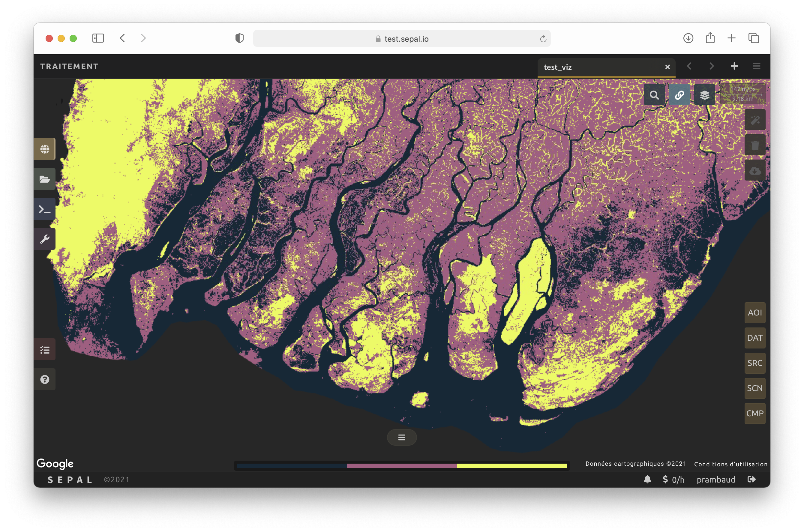The height and width of the screenshot is (532, 804).
Task: Go back in Safari history
Action: (x=122, y=38)
